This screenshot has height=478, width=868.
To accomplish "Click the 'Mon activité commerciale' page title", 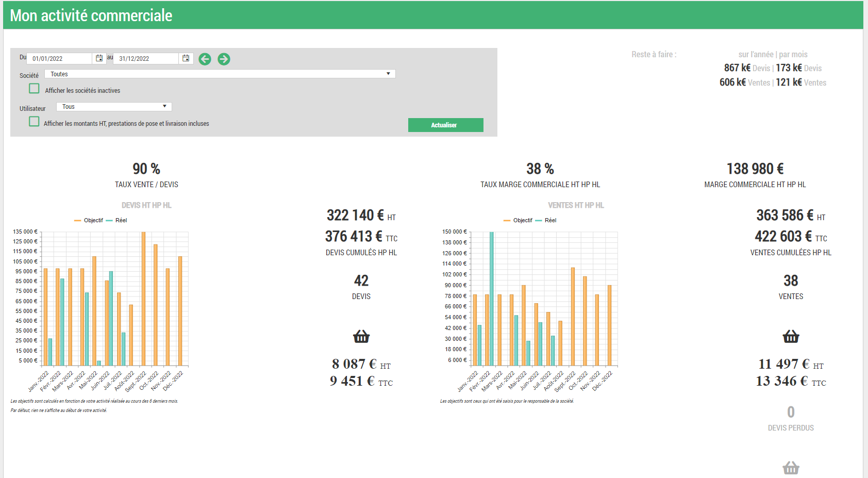I will 91,15.
